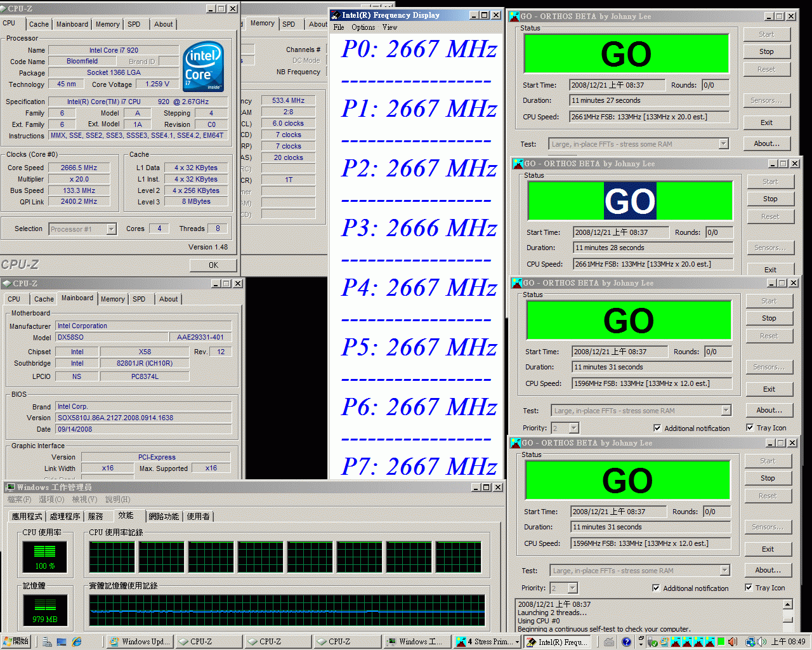Launch Internet Explorer from the quick launch bar

77,642
